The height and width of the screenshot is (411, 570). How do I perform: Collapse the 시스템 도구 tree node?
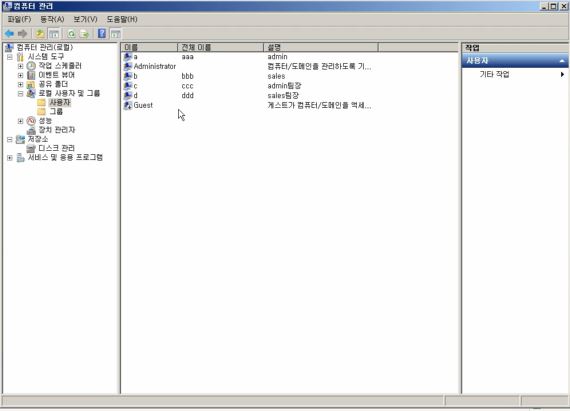[x=9, y=57]
